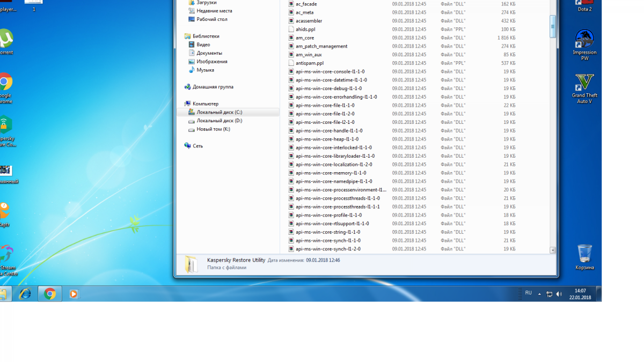
Task: Click the 1 816 КБ size of am_core
Action: pos(506,38)
